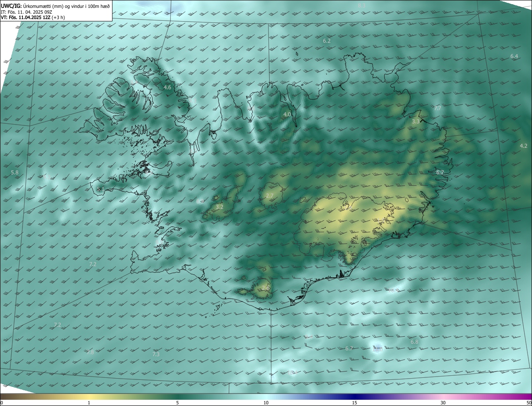Click the value label 4.2 on the map
532x406 pixels.
pos(523,146)
